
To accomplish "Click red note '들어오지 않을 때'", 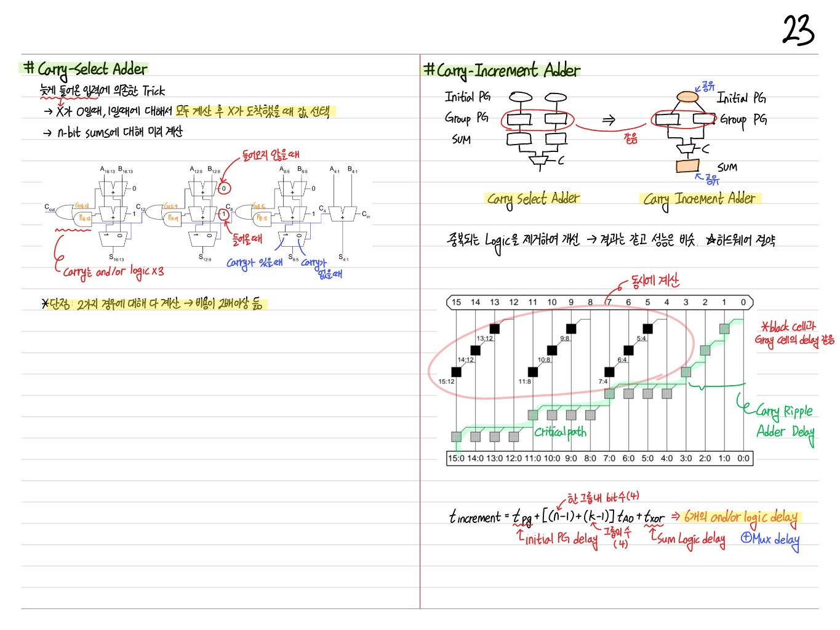I will [x=270, y=154].
